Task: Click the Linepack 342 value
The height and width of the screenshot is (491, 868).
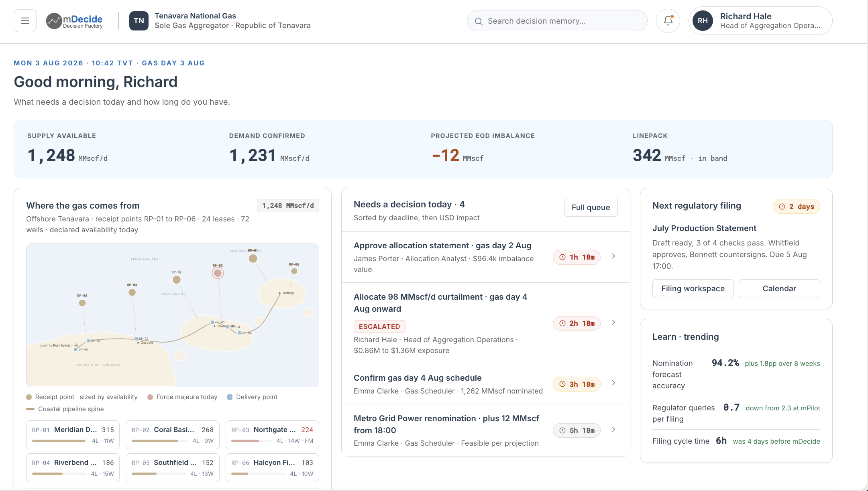Action: click(647, 155)
